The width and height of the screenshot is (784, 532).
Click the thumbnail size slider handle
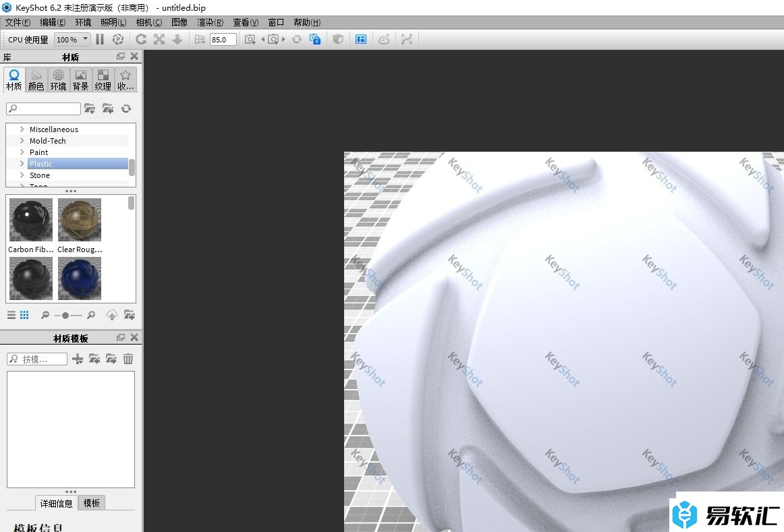click(65, 316)
